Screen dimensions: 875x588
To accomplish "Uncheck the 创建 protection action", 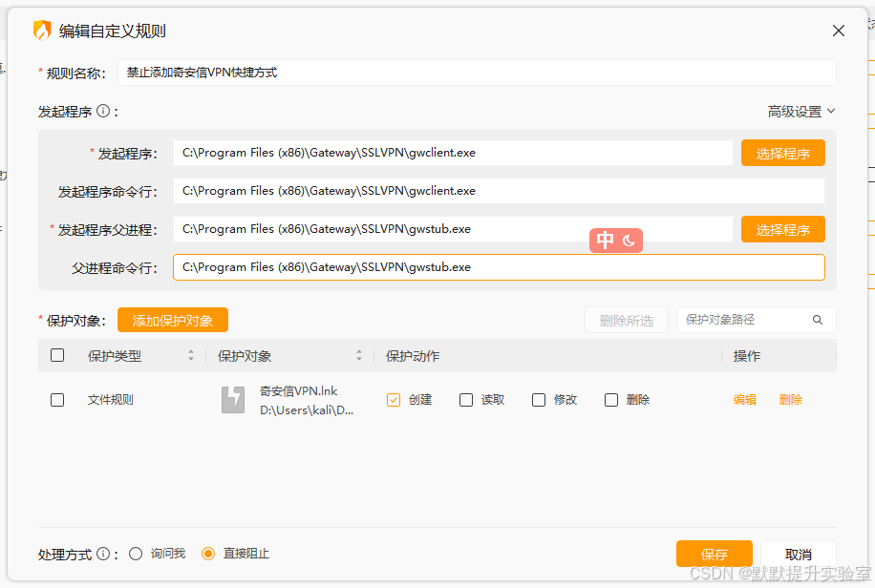I will tap(394, 400).
